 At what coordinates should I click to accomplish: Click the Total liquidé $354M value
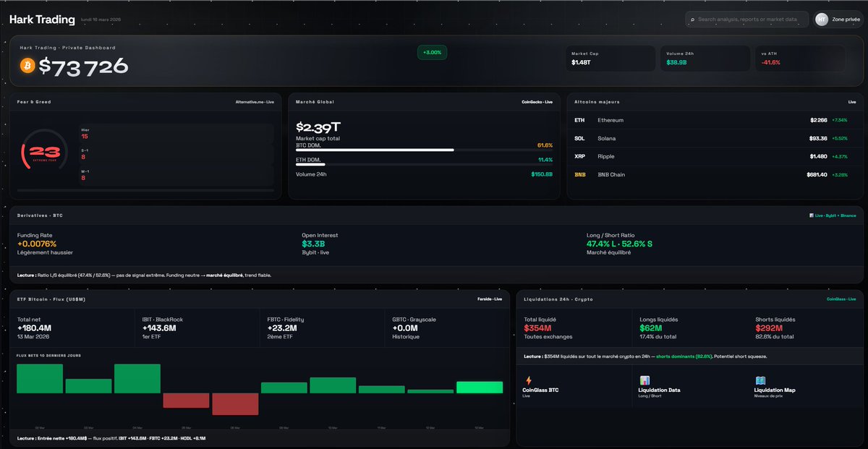537,328
